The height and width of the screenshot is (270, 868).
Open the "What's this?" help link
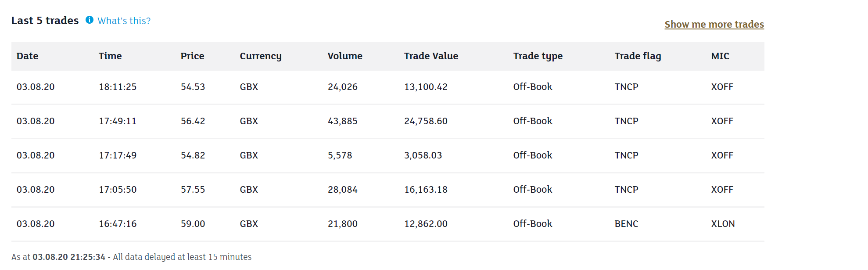tap(124, 21)
